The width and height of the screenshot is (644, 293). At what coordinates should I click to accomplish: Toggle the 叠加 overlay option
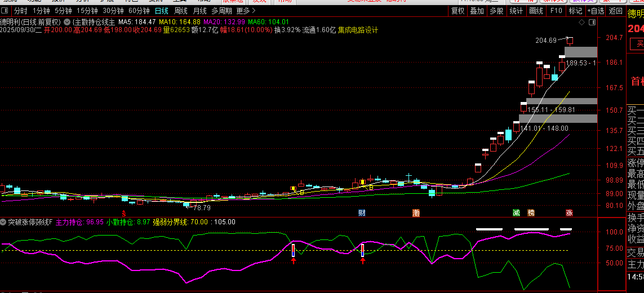(477, 11)
